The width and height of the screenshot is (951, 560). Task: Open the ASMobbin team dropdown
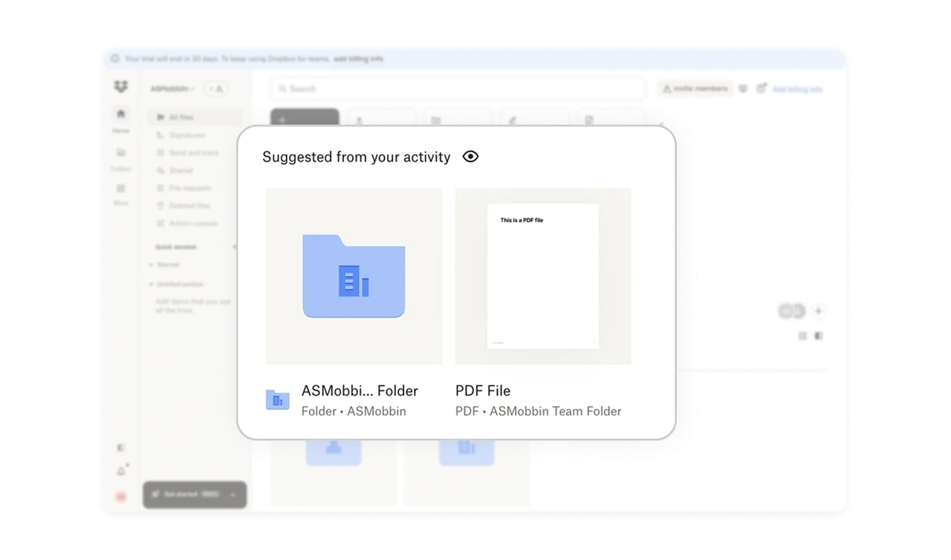(x=172, y=89)
